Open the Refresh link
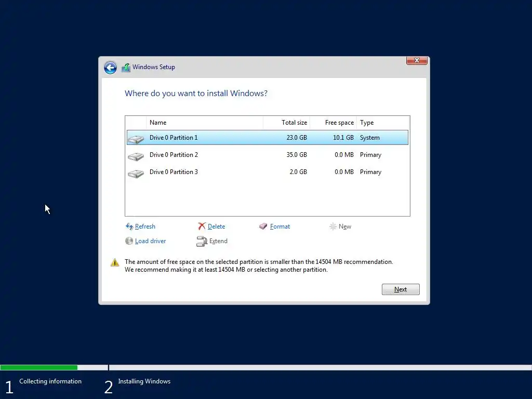 pyautogui.click(x=145, y=227)
